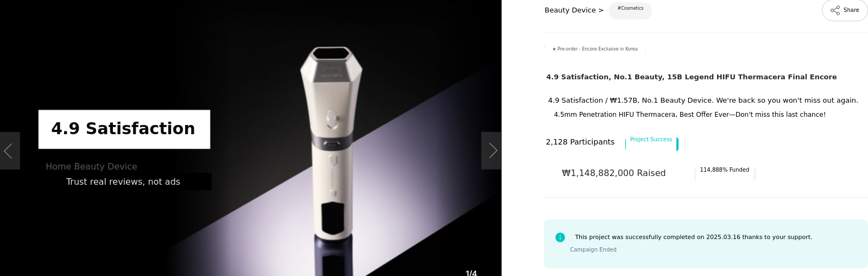This screenshot has height=276, width=868.
Task: Advance to the next product image
Action: (x=491, y=150)
